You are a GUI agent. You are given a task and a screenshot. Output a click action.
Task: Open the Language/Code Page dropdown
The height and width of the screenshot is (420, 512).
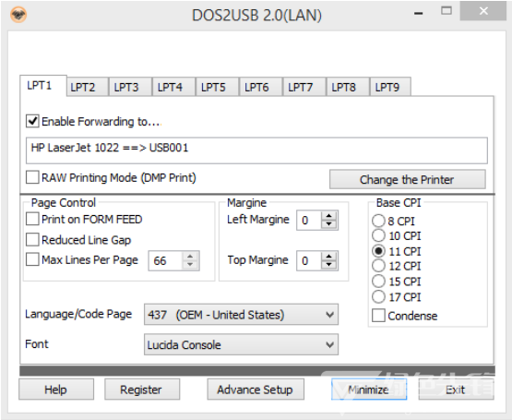click(241, 315)
